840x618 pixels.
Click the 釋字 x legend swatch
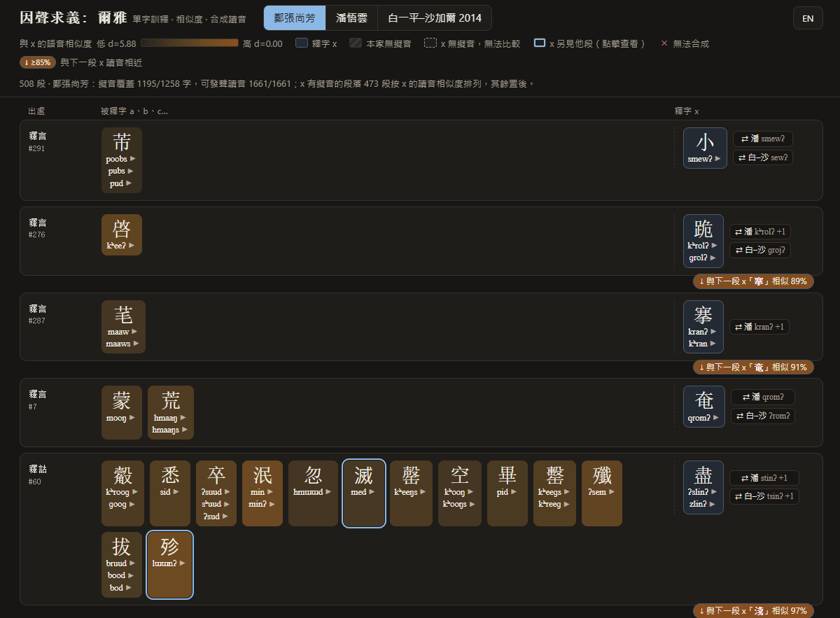(x=302, y=43)
